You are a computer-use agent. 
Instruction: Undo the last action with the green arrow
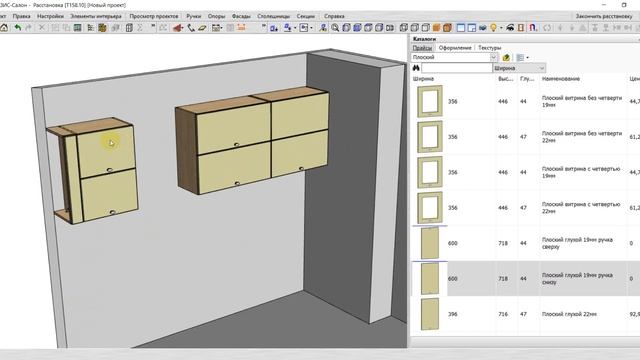pyautogui.click(x=18, y=28)
